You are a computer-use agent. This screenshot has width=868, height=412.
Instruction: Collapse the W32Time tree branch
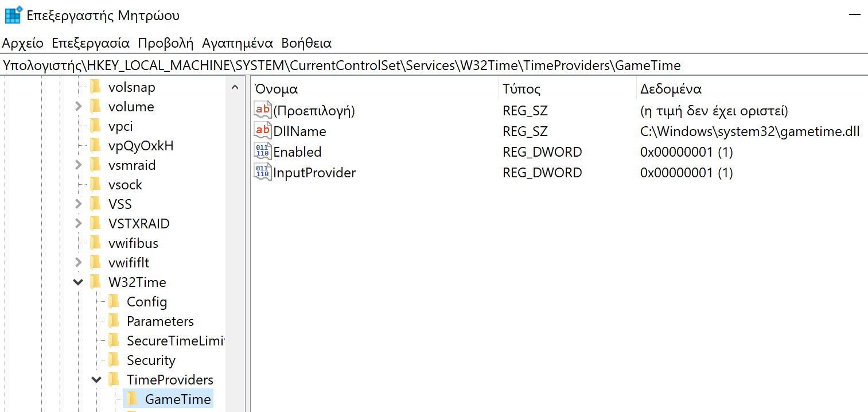78,282
